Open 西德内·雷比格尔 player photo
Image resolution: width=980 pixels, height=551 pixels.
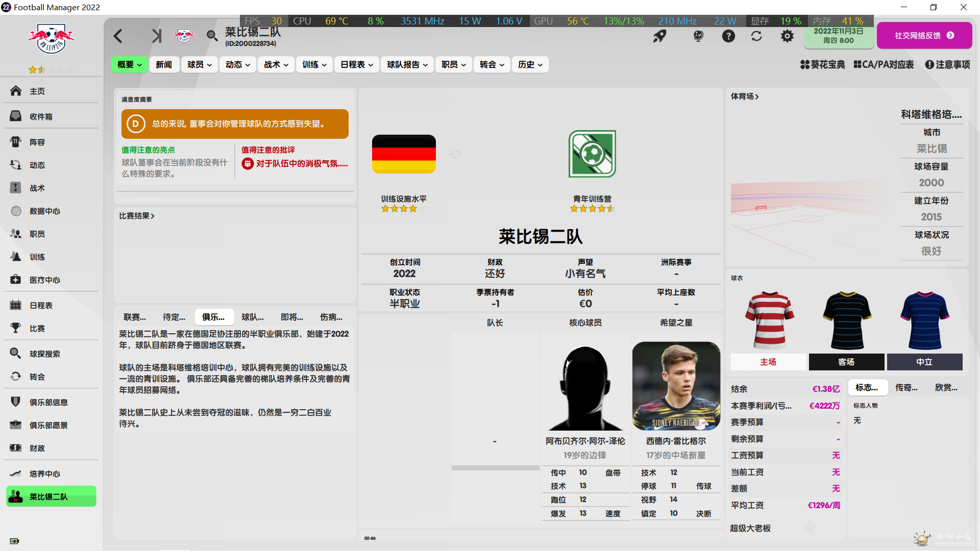coord(676,386)
